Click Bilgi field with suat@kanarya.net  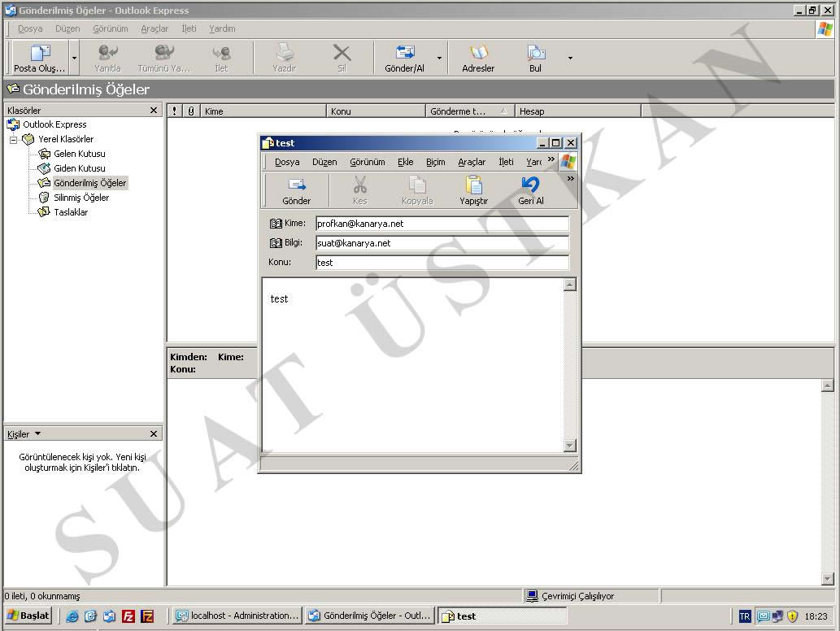(442, 243)
